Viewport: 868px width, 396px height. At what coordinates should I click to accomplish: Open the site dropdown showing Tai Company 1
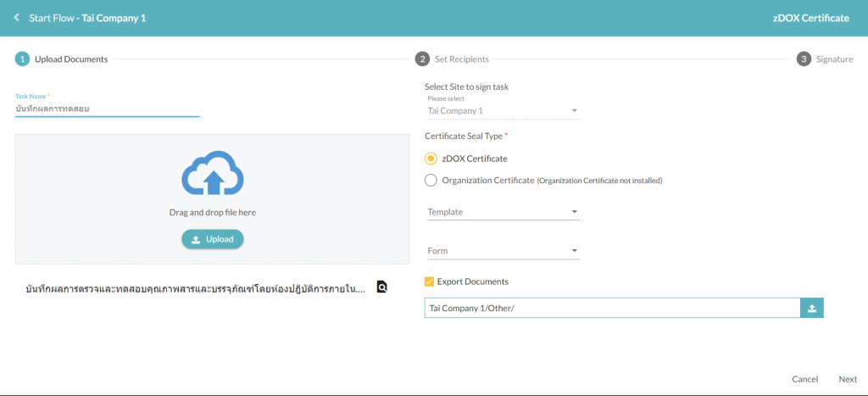point(502,111)
